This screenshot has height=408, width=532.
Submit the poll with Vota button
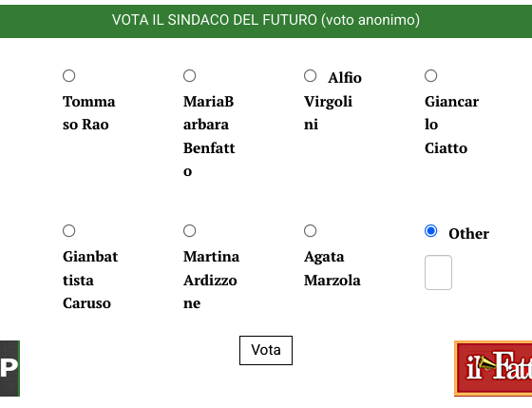266,350
